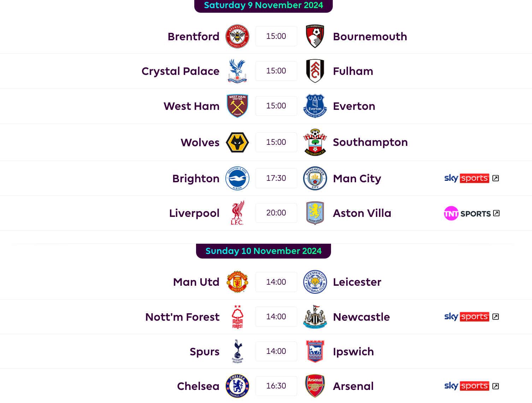Select the Crystal Palace eagle crest
Screen dimensions: 532x403
point(237,71)
